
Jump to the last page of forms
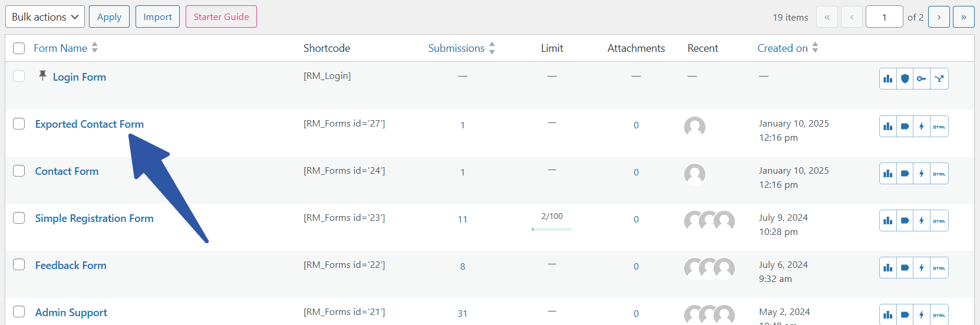[963, 17]
